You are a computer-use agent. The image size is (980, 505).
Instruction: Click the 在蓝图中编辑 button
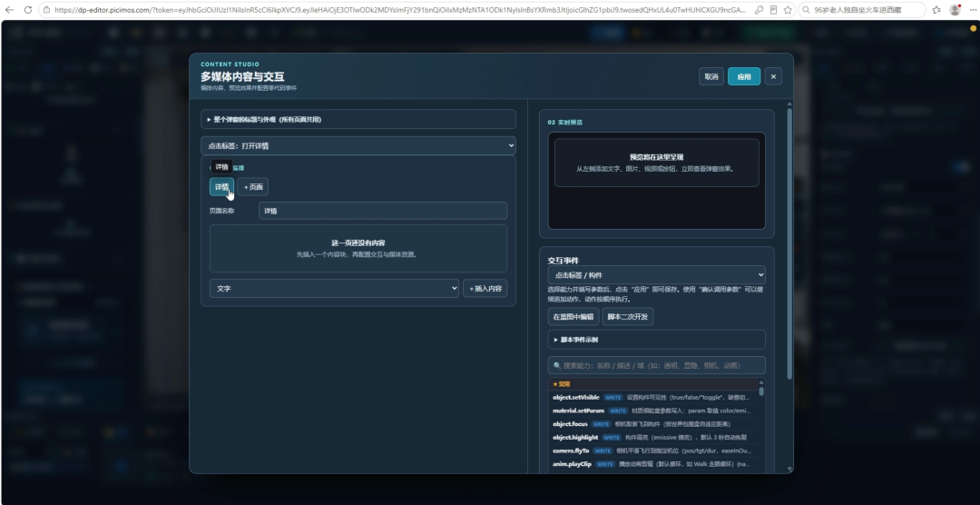[573, 317]
